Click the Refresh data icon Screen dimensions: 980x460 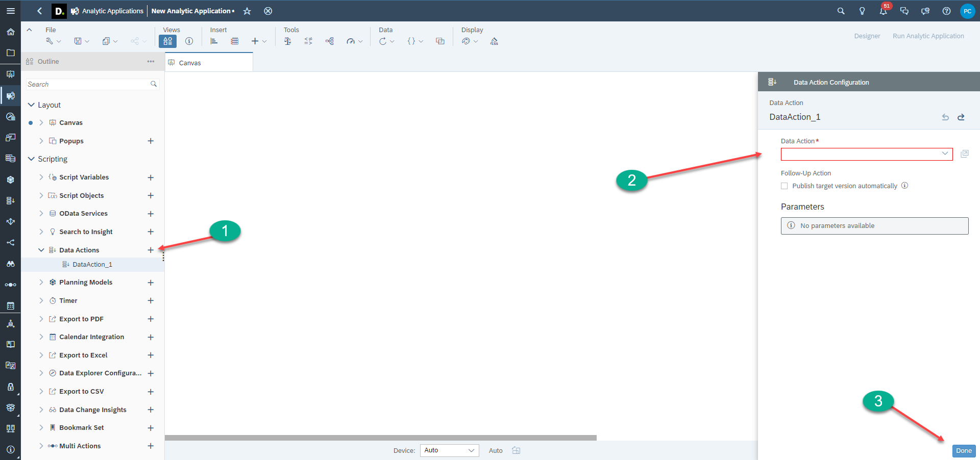click(x=383, y=41)
